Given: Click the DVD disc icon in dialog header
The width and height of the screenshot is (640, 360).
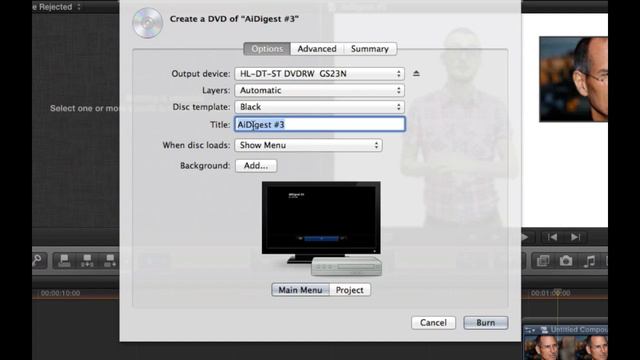Looking at the screenshot, I should [x=148, y=23].
